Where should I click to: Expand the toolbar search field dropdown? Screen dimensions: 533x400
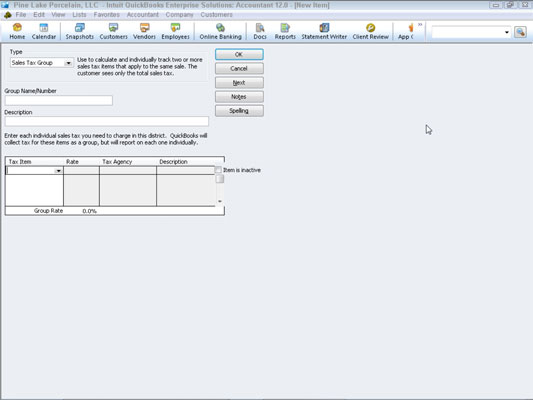click(506, 32)
